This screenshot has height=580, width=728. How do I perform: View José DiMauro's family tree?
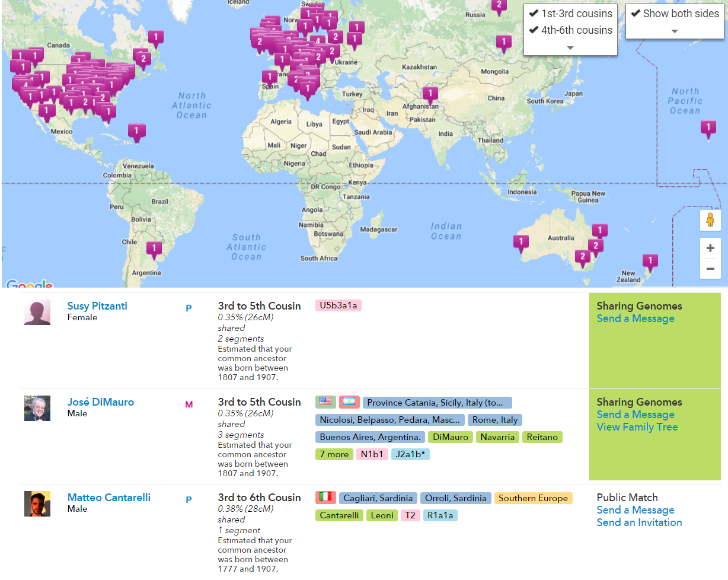coord(637,428)
